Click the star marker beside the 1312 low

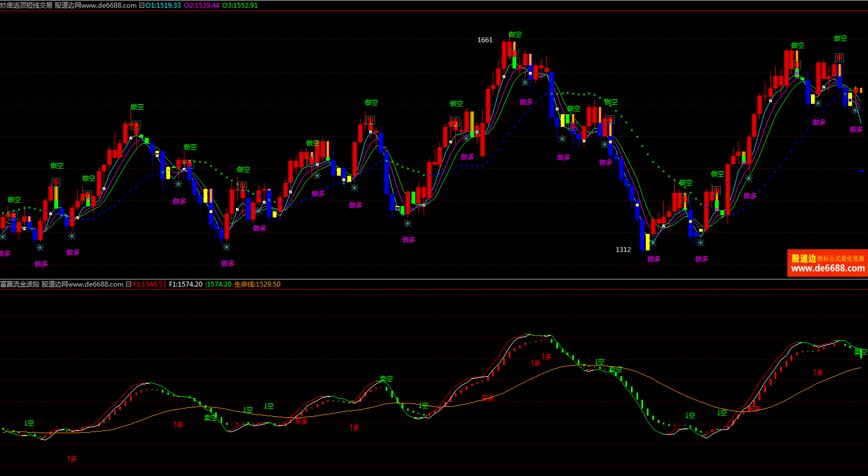point(653,242)
